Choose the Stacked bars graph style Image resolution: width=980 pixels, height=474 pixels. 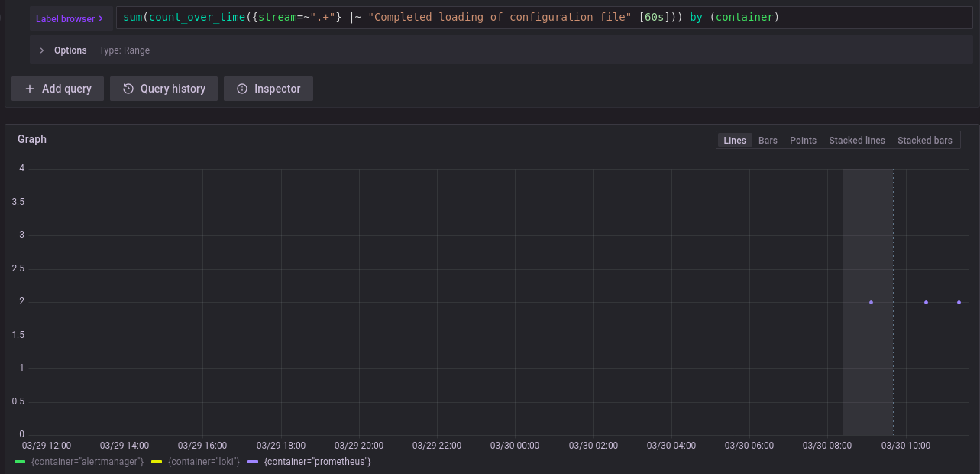pyautogui.click(x=925, y=141)
